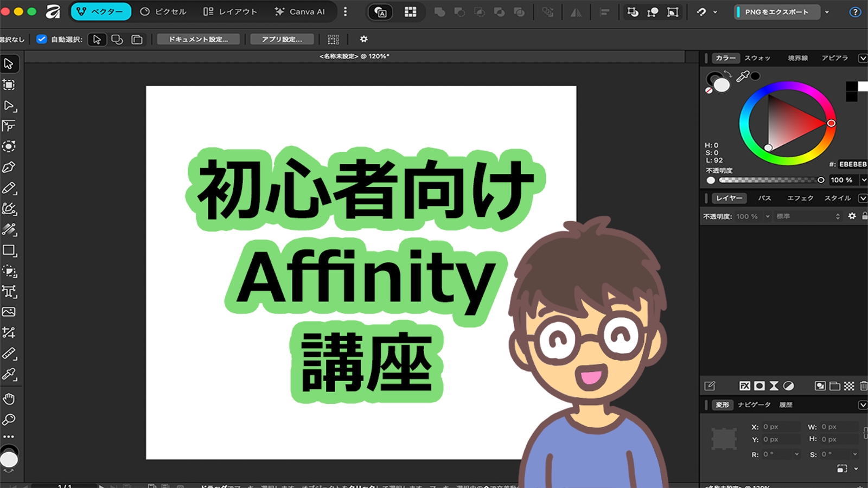Image resolution: width=868 pixels, height=488 pixels.
Task: Switch to the 境界線 panel tab
Action: point(797,58)
